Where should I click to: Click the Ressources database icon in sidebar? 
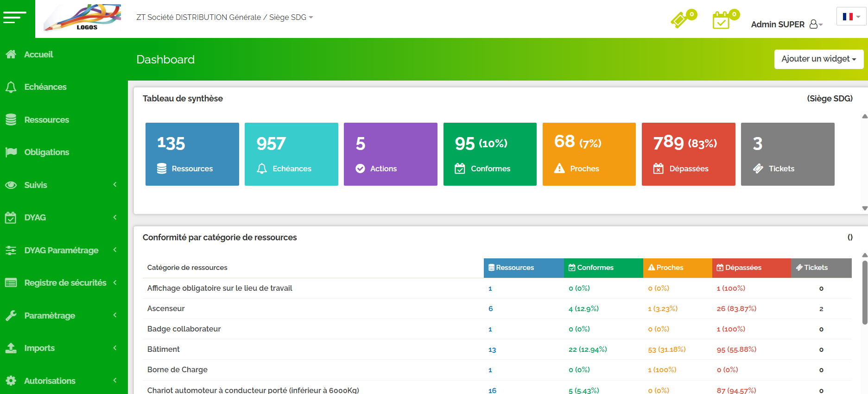[11, 120]
